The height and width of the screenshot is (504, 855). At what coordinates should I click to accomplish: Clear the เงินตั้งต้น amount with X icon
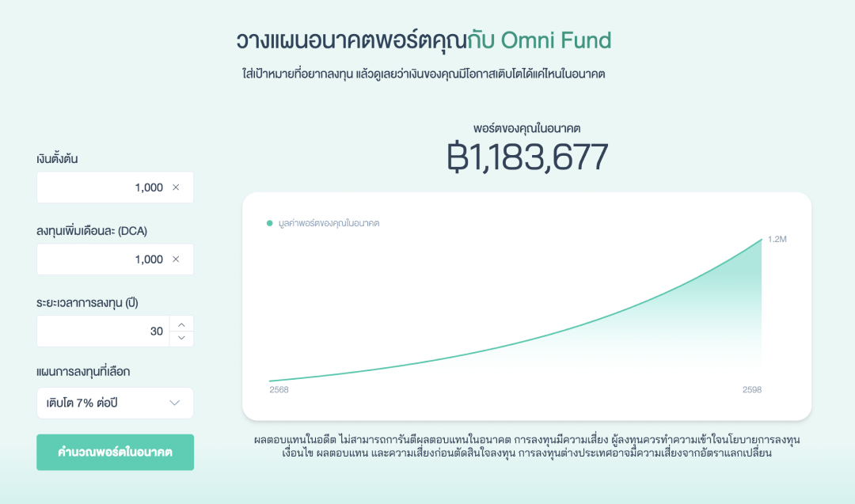(176, 188)
